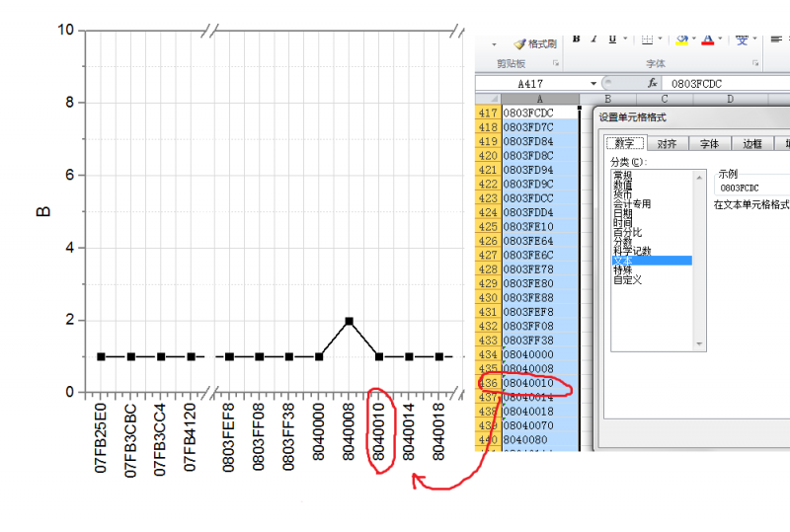Open the Clipboard (剪贴板) group dialog launcher
Image resolution: width=790 pixels, height=532 pixels.
pyautogui.click(x=556, y=63)
